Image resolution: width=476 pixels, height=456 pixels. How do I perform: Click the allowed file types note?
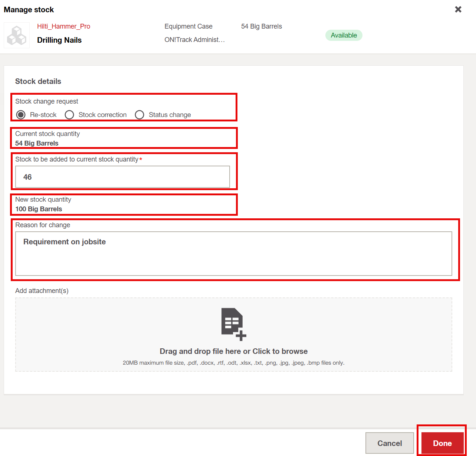tap(233, 363)
